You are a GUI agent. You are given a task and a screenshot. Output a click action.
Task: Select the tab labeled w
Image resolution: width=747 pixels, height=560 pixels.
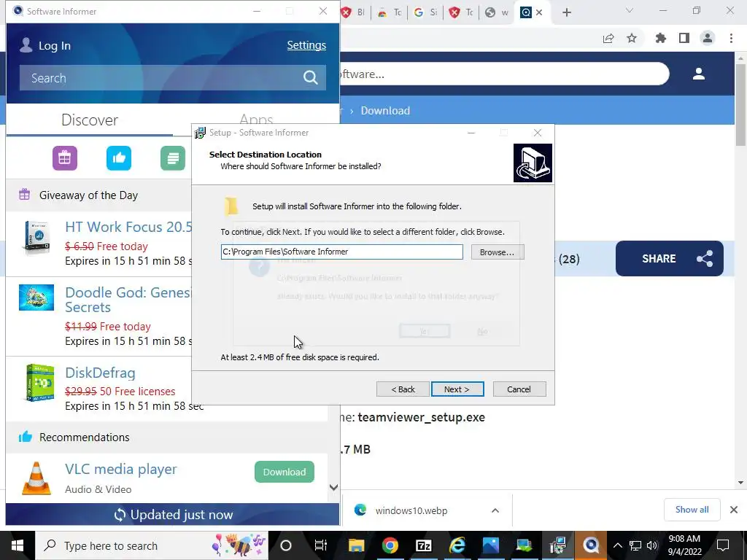click(497, 12)
